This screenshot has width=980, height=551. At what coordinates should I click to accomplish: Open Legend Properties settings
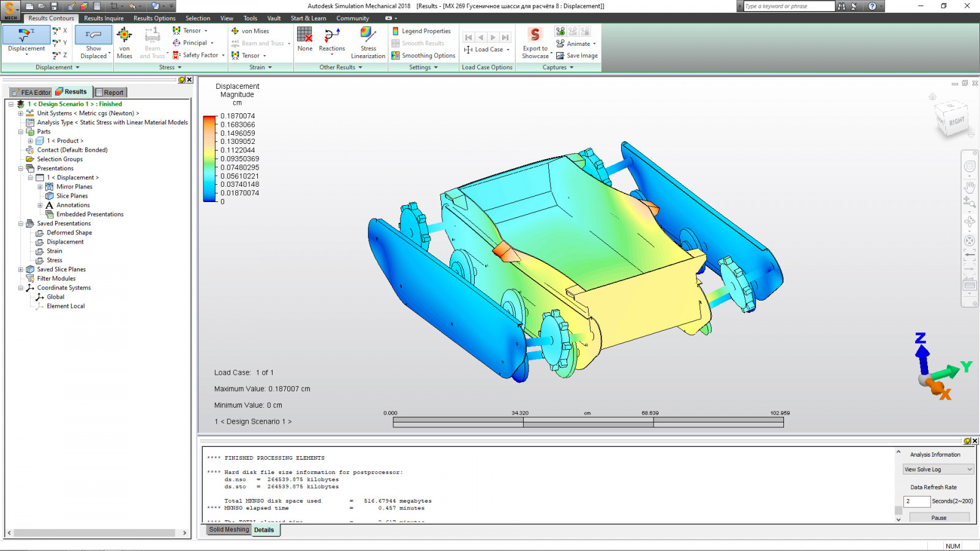coord(421,31)
